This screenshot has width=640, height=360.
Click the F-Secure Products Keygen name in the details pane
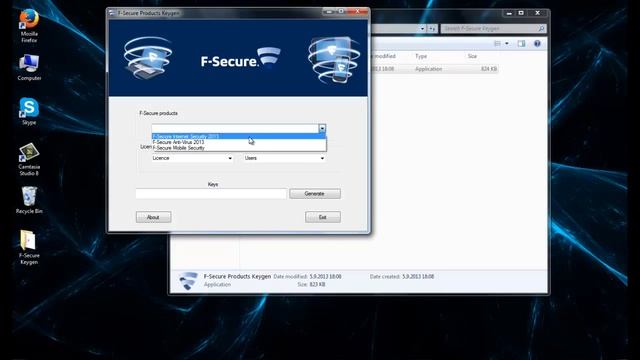[237, 276]
